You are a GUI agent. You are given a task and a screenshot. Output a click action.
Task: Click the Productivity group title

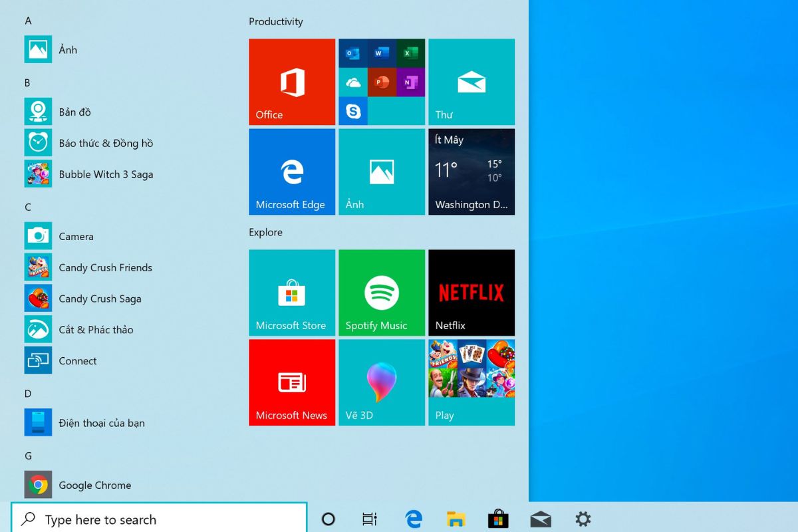click(x=276, y=21)
